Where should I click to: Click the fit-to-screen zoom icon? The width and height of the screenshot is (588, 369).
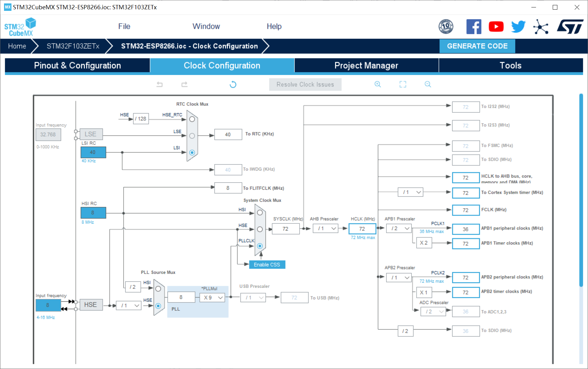(403, 84)
